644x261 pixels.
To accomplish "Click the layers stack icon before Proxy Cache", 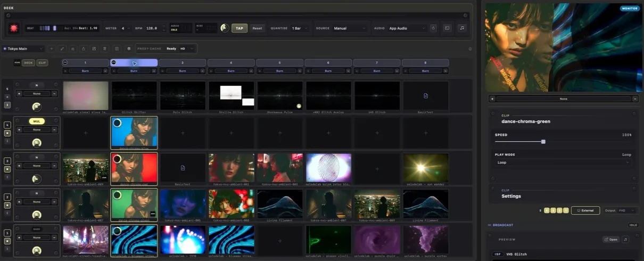I will (x=129, y=48).
